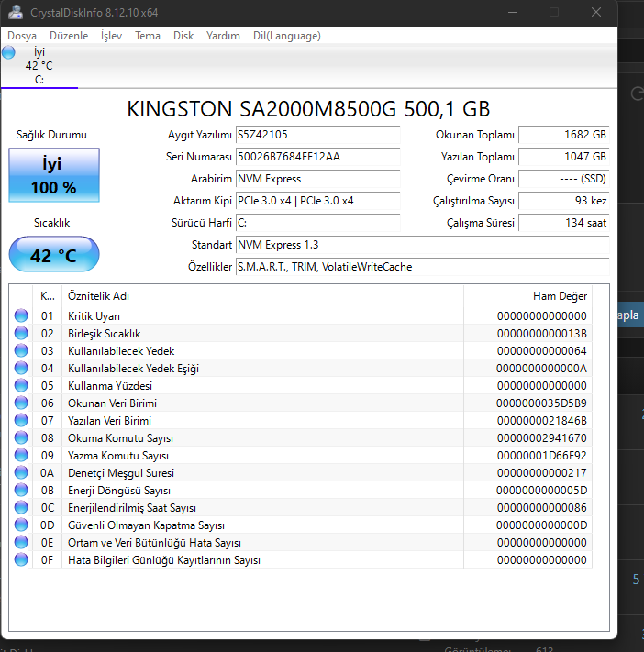This screenshot has height=652, width=644.
Task: Click the Çalıştırılma Sayısı value 93 kez
Action: point(563,201)
